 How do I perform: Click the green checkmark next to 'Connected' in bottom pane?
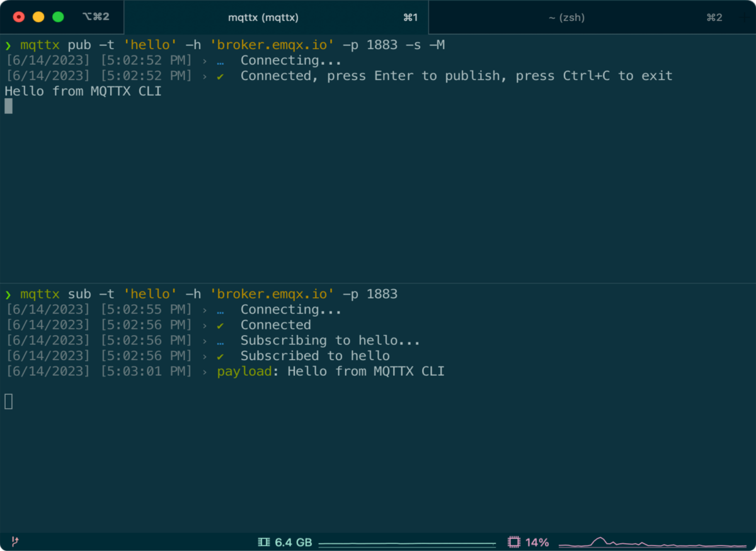click(220, 326)
